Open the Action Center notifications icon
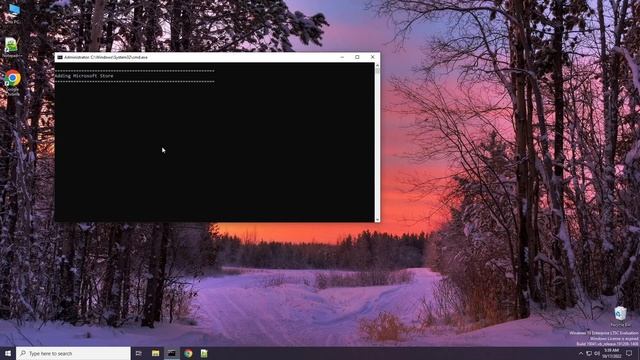Image resolution: width=640 pixels, height=360 pixels. [x=629, y=353]
